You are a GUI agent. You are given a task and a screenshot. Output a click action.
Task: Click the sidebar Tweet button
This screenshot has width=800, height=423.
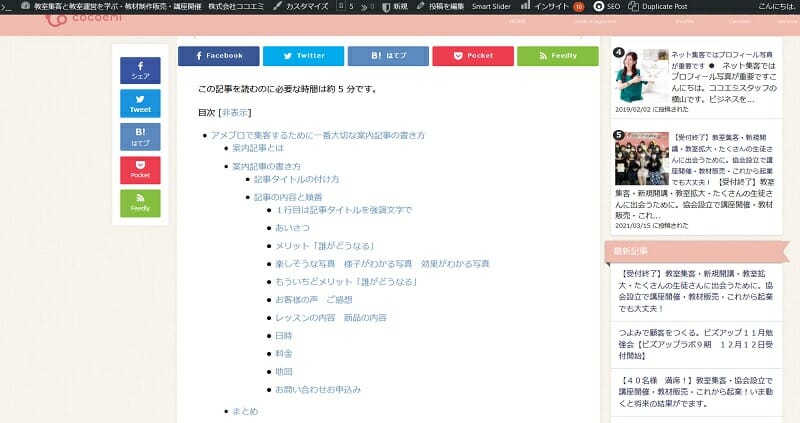click(140, 104)
